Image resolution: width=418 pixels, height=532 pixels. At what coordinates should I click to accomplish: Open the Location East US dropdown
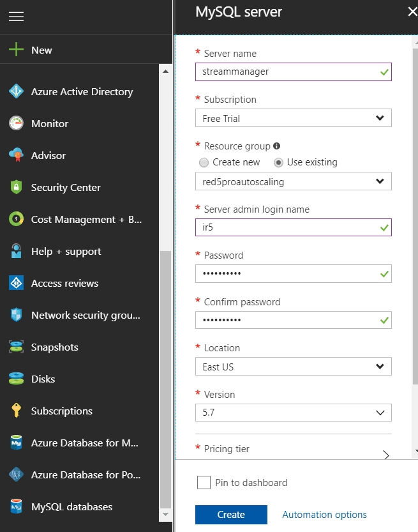pyautogui.click(x=294, y=367)
